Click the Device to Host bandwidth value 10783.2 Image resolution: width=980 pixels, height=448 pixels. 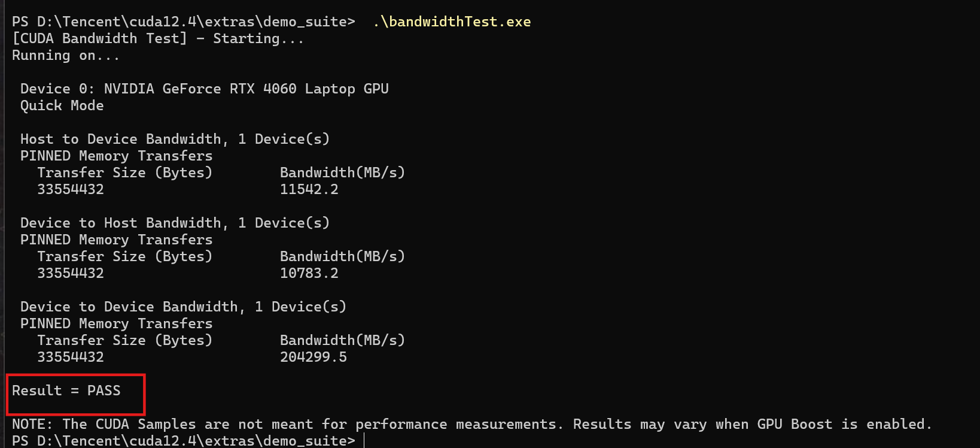pyautogui.click(x=309, y=273)
